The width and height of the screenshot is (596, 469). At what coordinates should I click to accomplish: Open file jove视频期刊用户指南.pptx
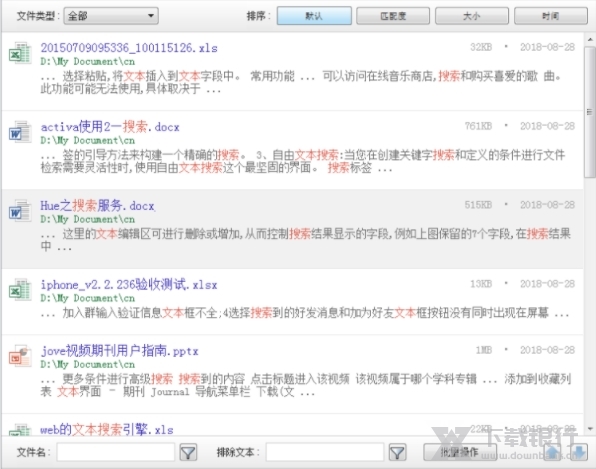pyautogui.click(x=120, y=350)
